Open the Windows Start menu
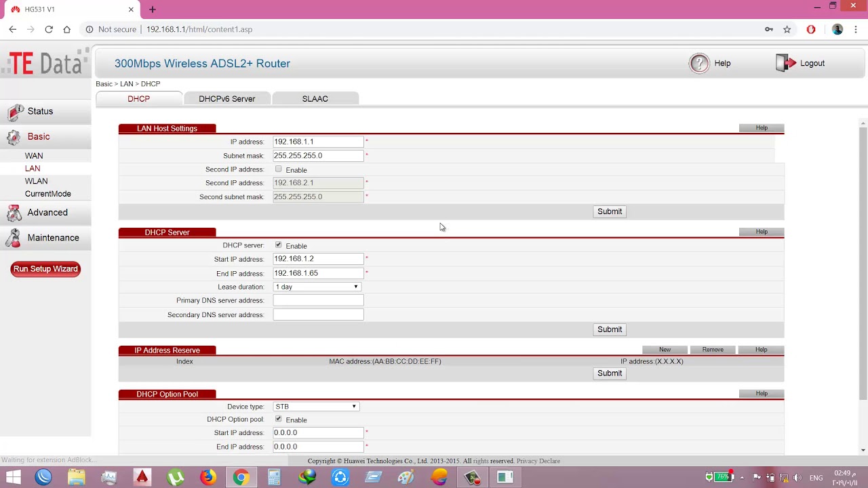 [13, 477]
